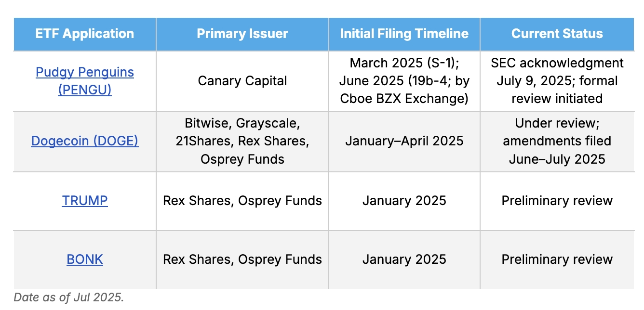This screenshot has width=644, height=310.
Task: Open the Dogecoin (DOGE) link
Action: [x=85, y=141]
